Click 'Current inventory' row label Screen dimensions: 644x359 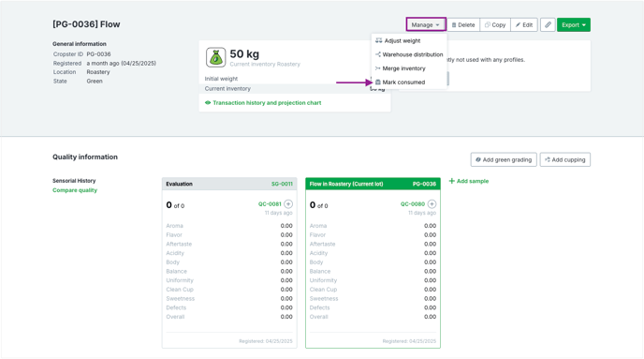[227, 89]
